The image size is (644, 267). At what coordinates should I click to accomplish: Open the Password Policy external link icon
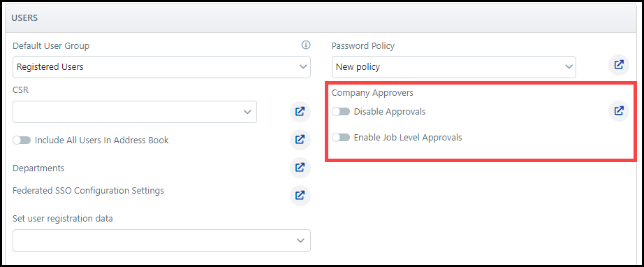pos(619,65)
